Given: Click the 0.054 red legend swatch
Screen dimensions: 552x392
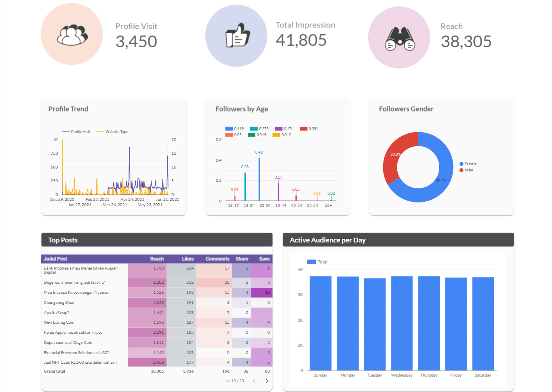Looking at the screenshot, I should pos(303,129).
